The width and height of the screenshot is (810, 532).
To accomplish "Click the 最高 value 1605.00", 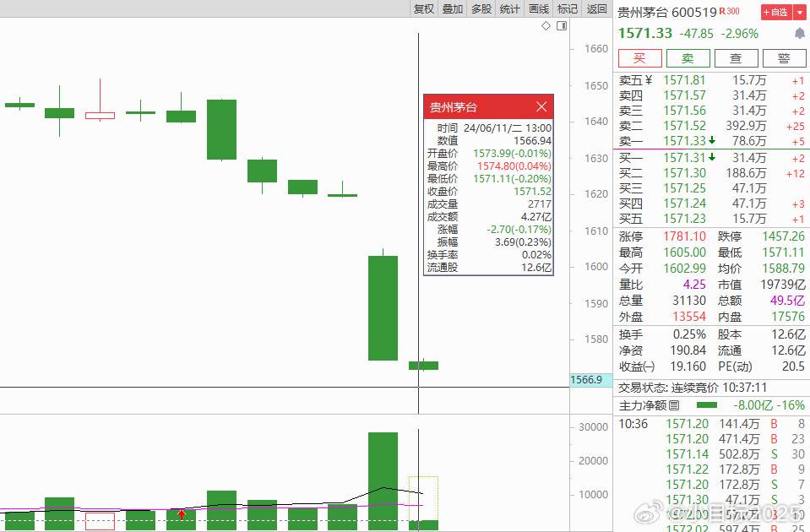I will [x=684, y=252].
